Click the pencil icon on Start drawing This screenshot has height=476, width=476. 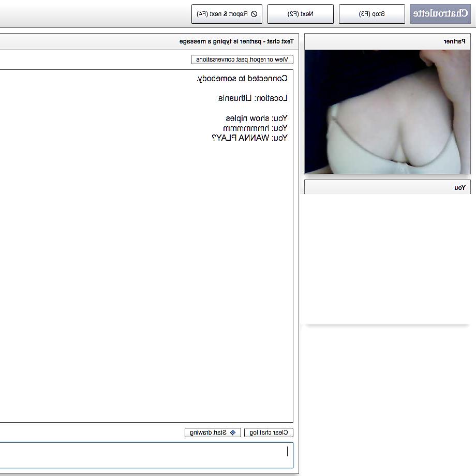click(233, 433)
